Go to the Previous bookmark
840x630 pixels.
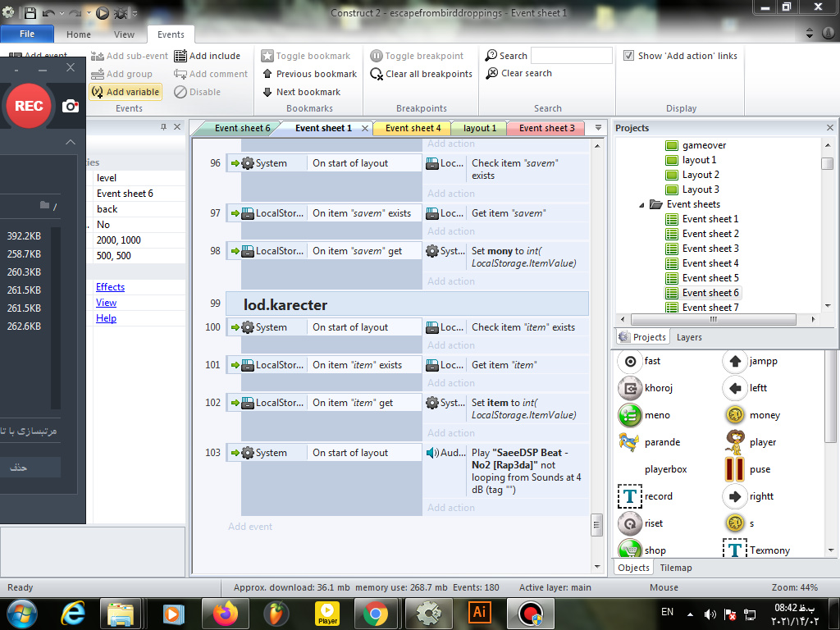pos(309,74)
